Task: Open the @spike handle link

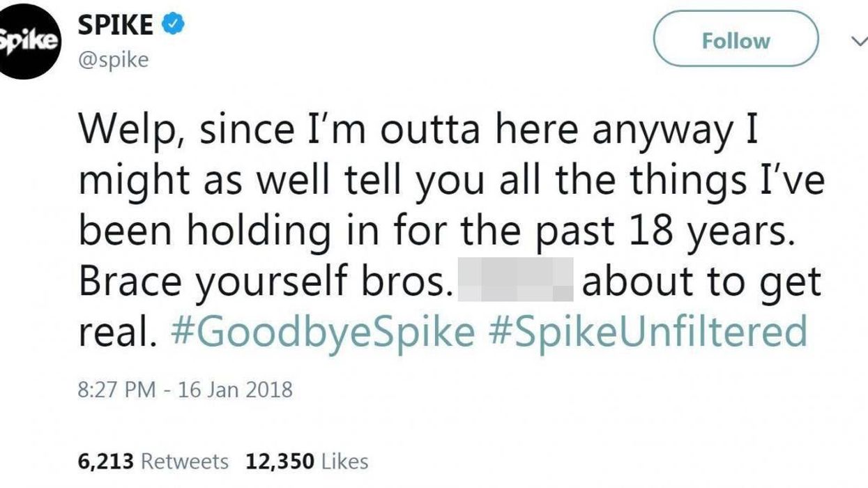Action: (x=113, y=59)
